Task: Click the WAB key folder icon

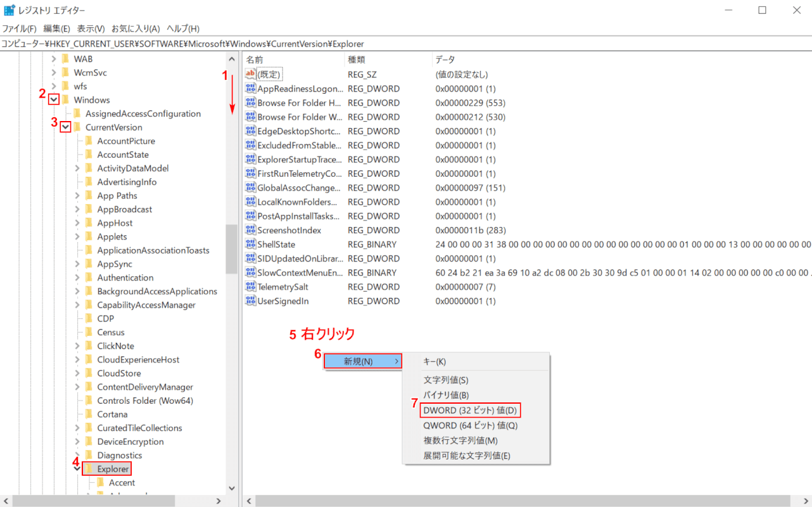Action: [x=65, y=59]
